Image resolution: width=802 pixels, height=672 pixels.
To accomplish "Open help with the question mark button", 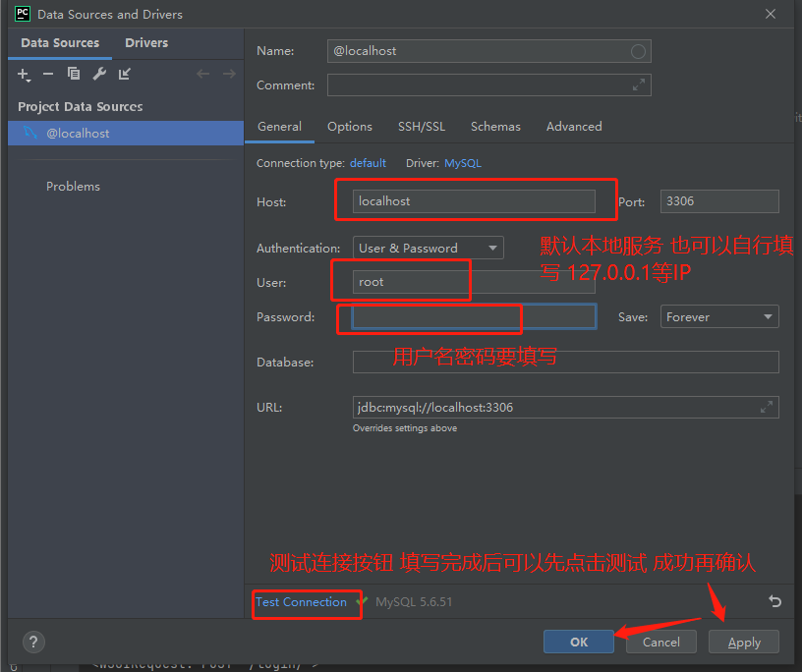I will (33, 642).
